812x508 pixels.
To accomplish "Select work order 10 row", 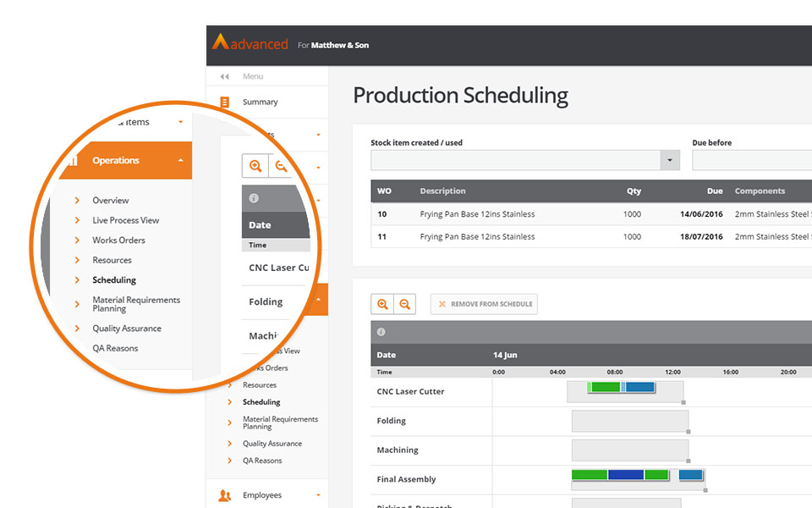I will pyautogui.click(x=591, y=214).
